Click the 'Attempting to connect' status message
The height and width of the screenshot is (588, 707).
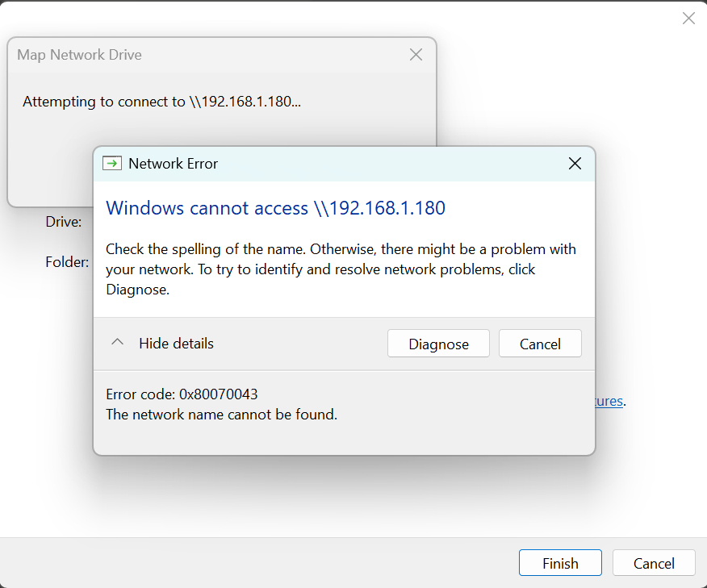pyautogui.click(x=161, y=102)
